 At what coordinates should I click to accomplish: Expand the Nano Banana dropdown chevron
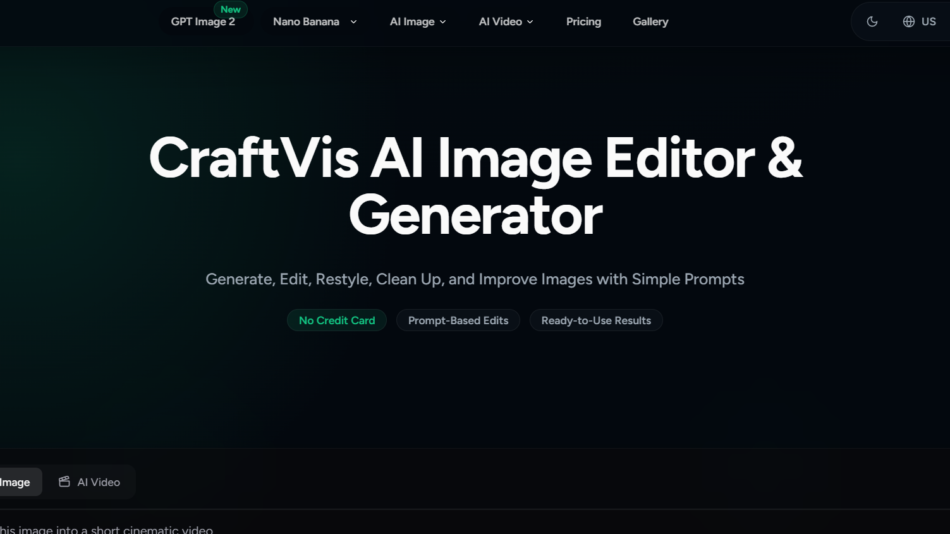[x=354, y=22]
